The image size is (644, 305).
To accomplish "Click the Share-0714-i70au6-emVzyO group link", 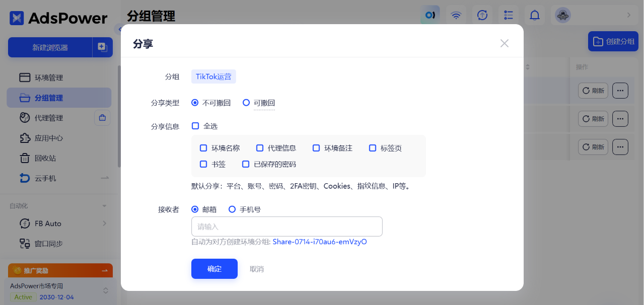I will (320, 242).
